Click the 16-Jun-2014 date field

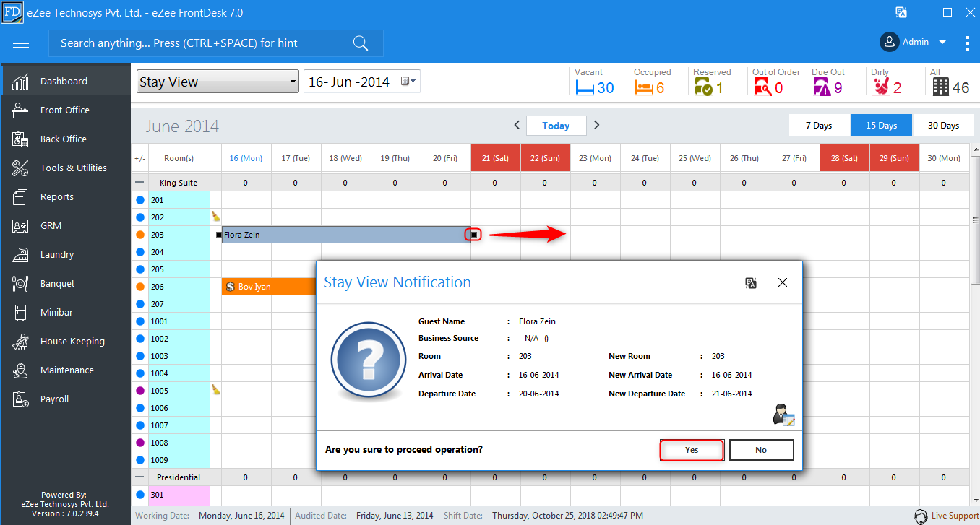361,82
